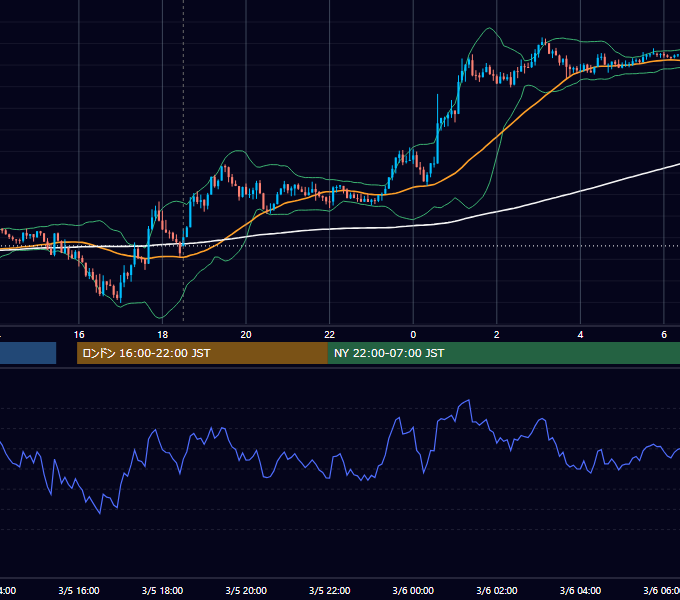The image size is (680, 600).
Task: Click the oscillator line's lowest trough near 3/5 16:30
Action: pyautogui.click(x=100, y=513)
